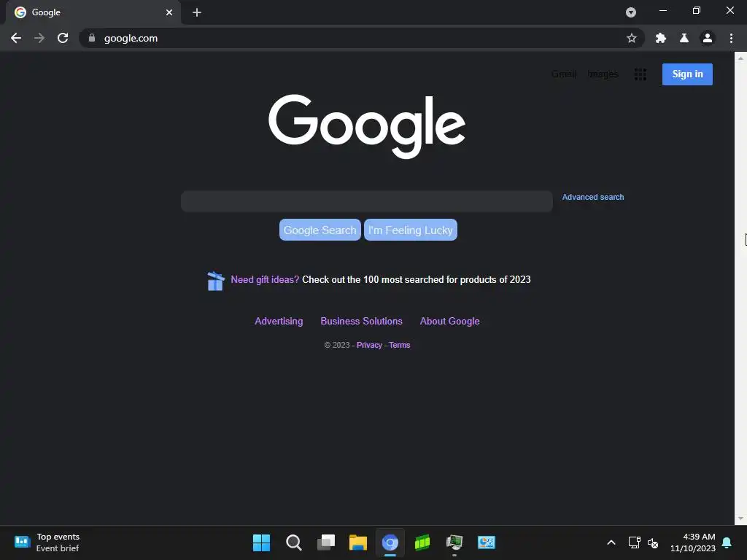
Task: Click the Sign in button
Action: pyautogui.click(x=687, y=74)
